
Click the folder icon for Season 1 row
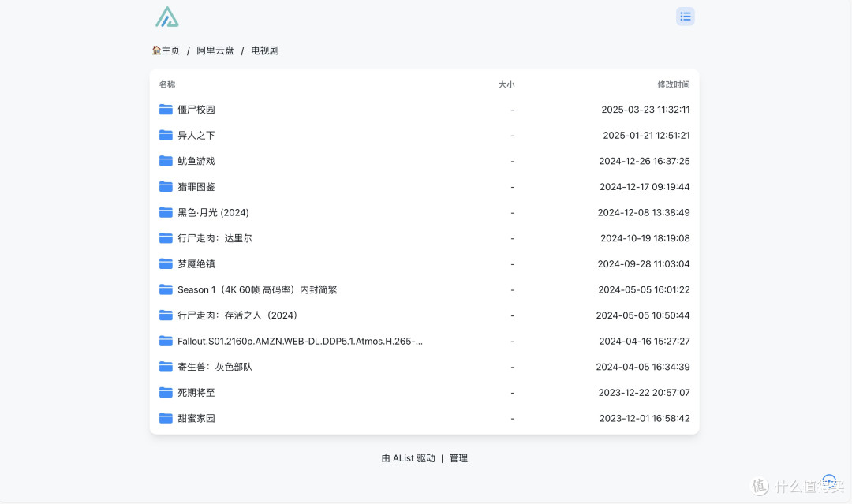166,289
